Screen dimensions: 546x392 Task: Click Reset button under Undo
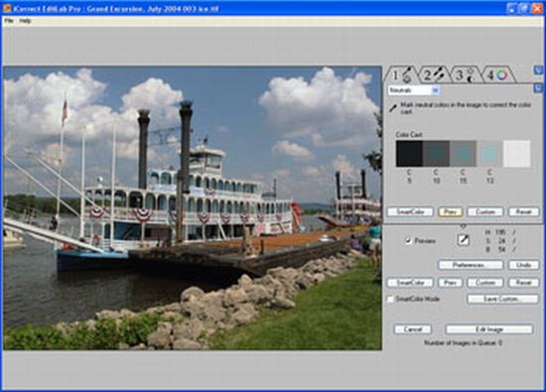tap(524, 282)
